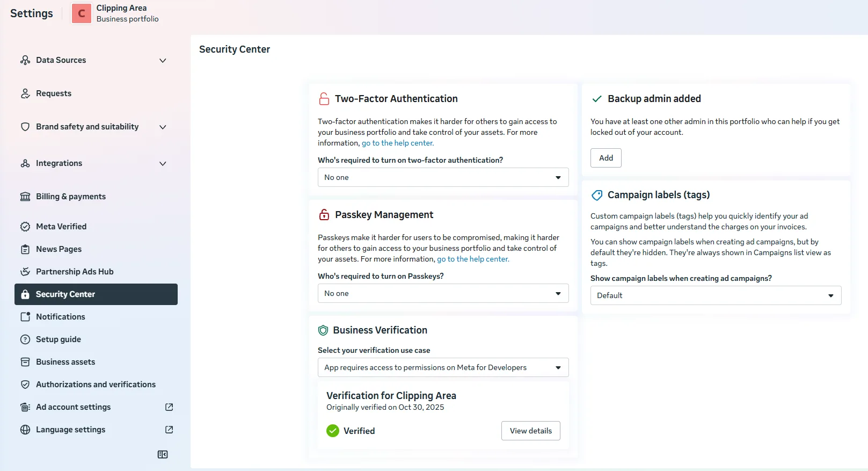Collapse the sidebar using the panel icon
The width and height of the screenshot is (868, 471).
pos(163,454)
